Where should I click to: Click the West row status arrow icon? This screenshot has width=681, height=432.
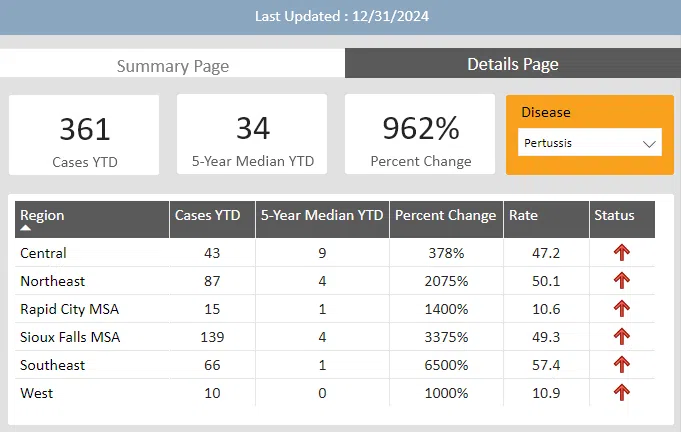[x=622, y=393]
